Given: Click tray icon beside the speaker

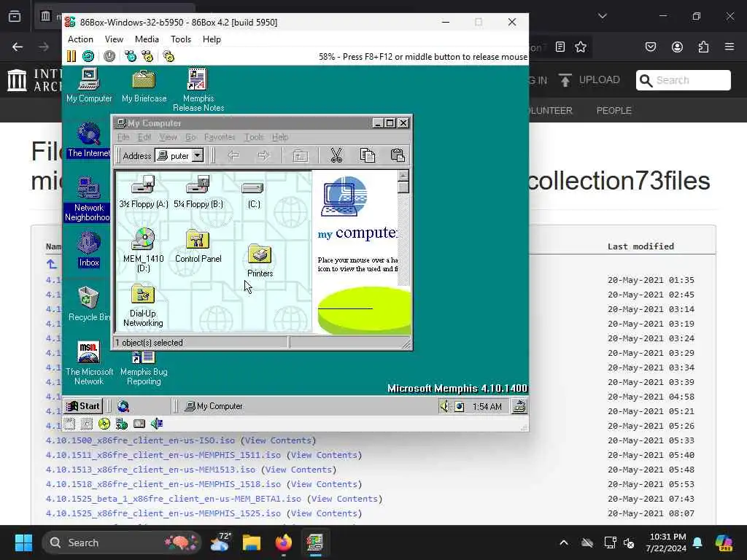Looking at the screenshot, I should point(460,406).
